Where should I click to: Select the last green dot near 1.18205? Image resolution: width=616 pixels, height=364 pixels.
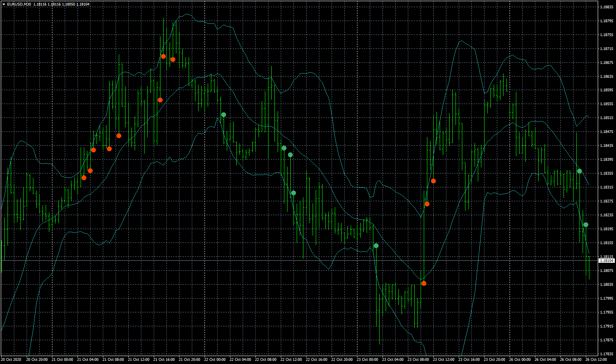click(586, 225)
